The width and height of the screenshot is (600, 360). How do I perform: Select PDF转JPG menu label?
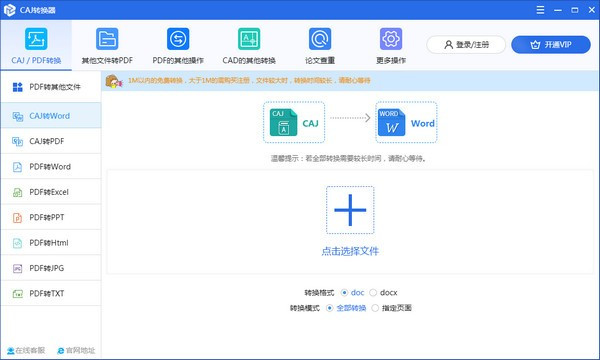pyautogui.click(x=47, y=268)
